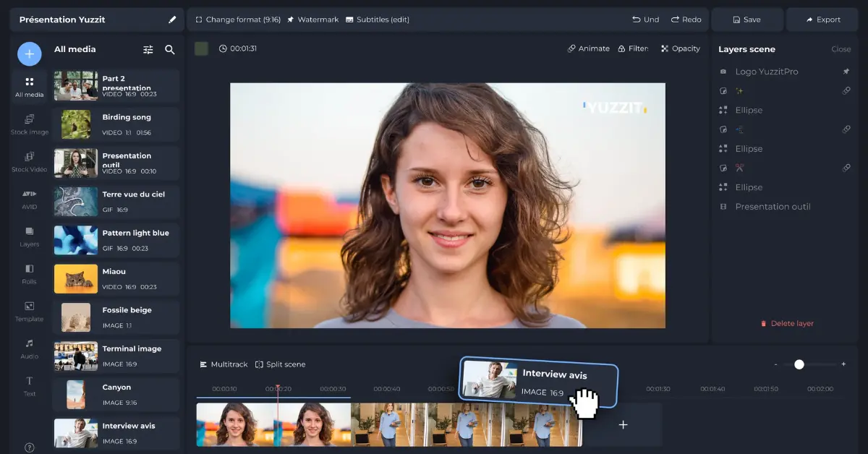Open Text sidebar section
868x454 pixels.
[x=30, y=386]
